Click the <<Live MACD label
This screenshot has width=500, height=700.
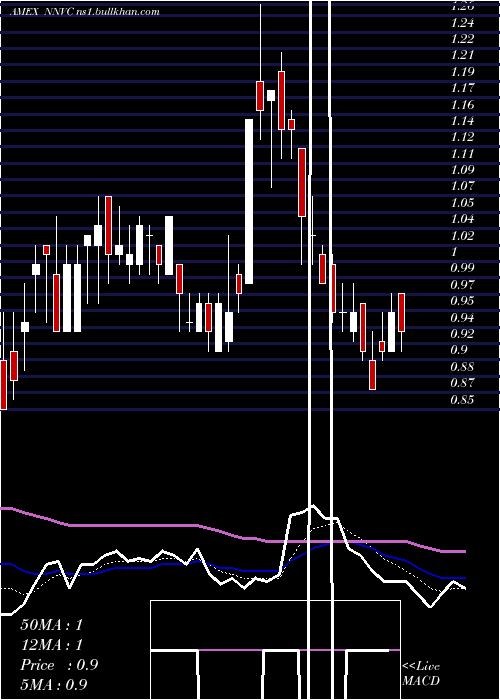pos(421,673)
